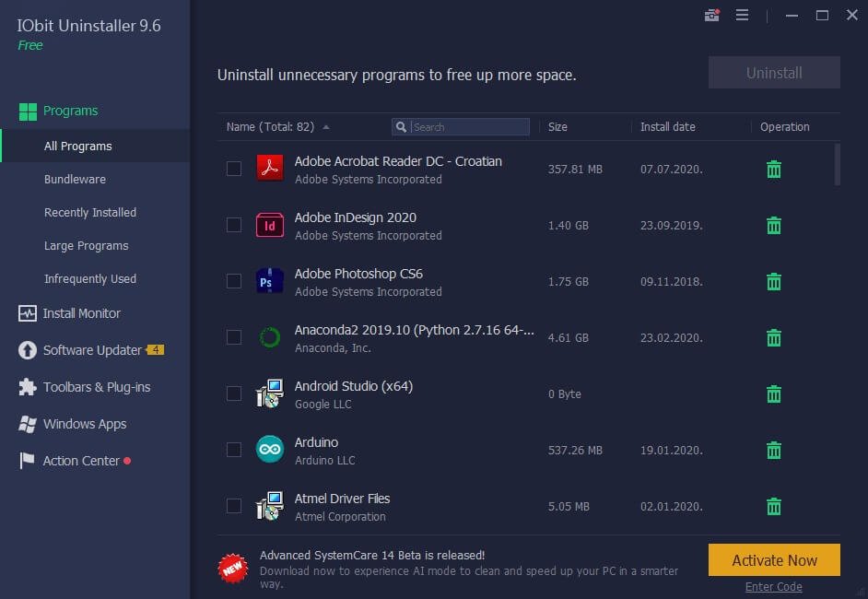868x599 pixels.
Task: Click the Activate Now button
Action: pos(774,560)
